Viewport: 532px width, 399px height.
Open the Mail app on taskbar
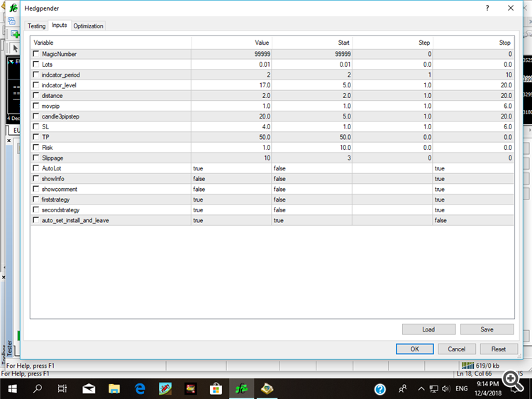[89, 388]
